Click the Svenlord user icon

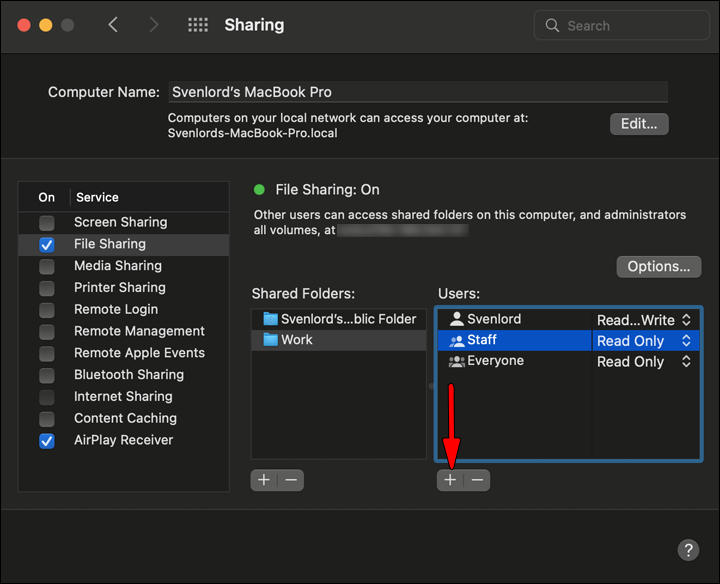tap(456, 319)
